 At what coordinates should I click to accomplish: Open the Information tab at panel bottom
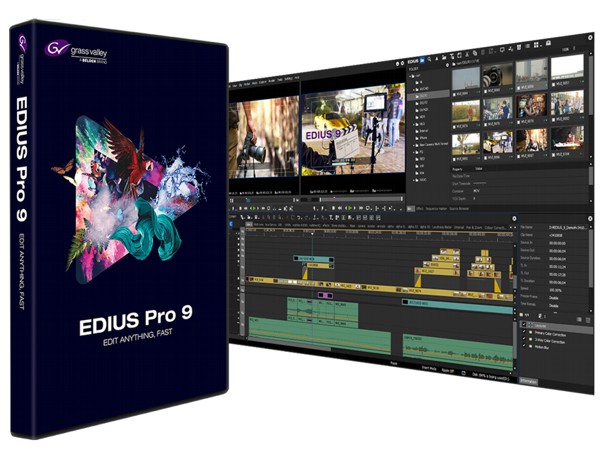point(529,381)
